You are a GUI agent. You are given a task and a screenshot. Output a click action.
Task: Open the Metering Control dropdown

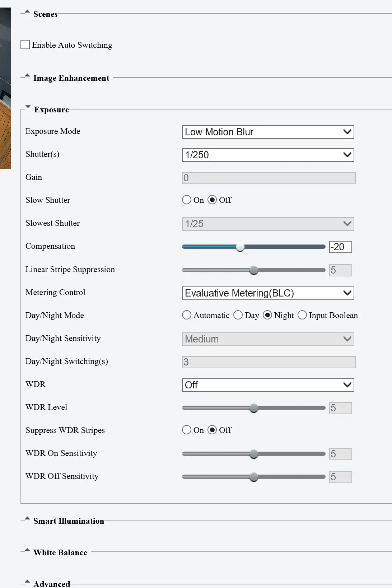(268, 293)
